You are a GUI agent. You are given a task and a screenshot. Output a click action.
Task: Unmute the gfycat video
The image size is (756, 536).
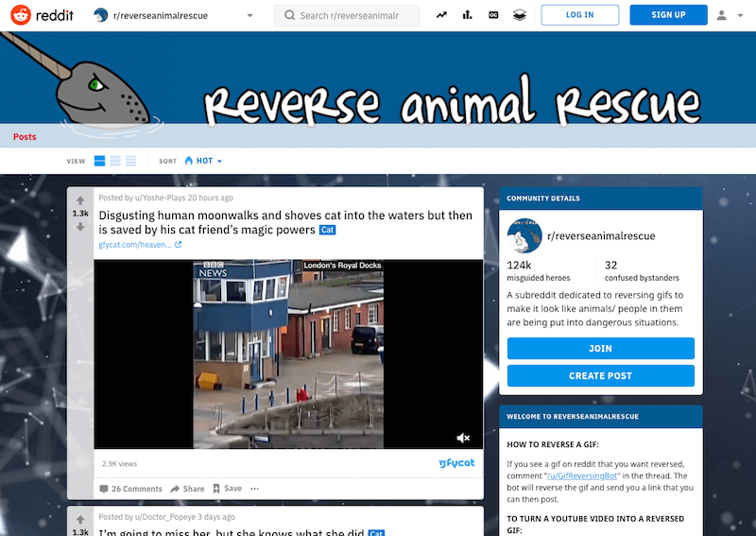pos(463,438)
